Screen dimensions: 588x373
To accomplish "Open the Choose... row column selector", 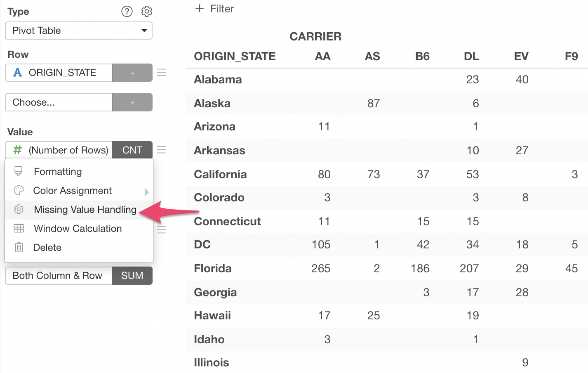I will tap(59, 102).
